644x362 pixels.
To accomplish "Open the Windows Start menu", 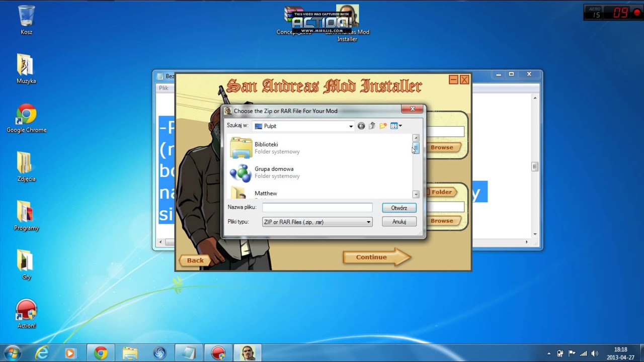I will [x=12, y=353].
